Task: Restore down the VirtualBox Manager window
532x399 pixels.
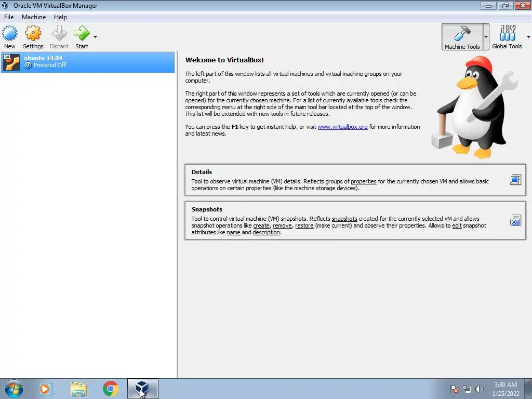Action: tap(506, 5)
